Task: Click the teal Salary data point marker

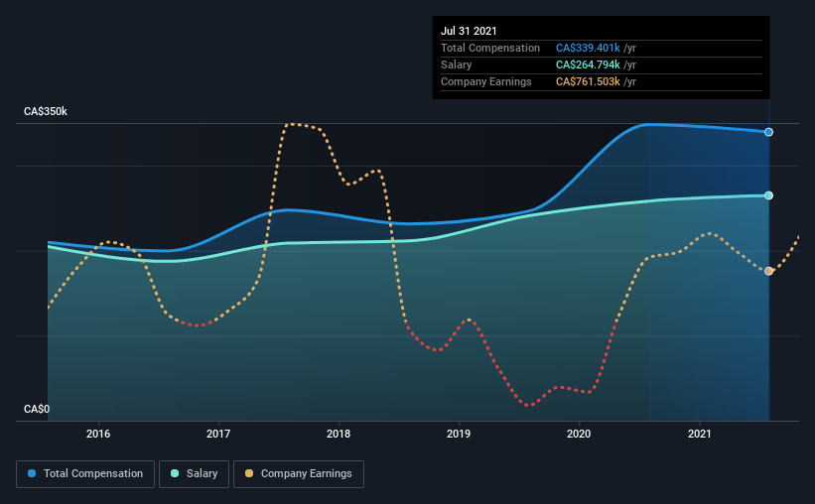Action: click(x=768, y=195)
